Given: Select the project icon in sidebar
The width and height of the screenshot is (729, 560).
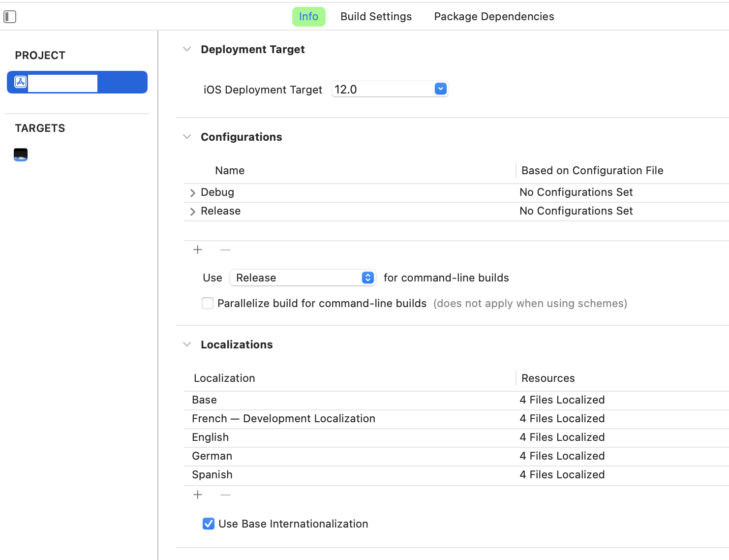Looking at the screenshot, I should pyautogui.click(x=21, y=82).
